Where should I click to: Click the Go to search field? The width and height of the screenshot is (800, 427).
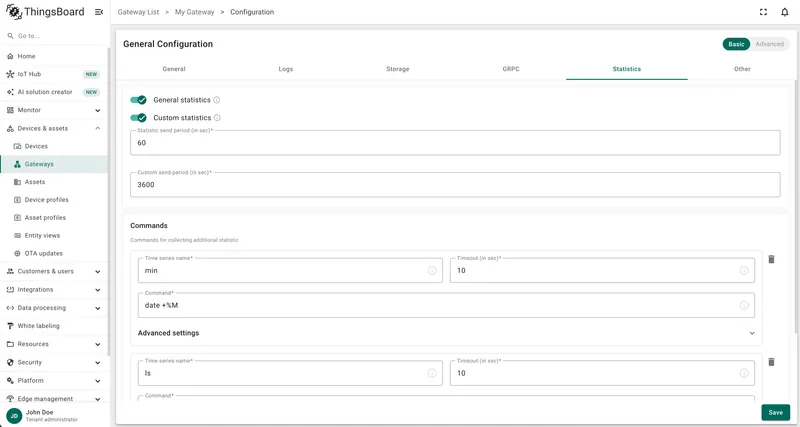coord(56,36)
